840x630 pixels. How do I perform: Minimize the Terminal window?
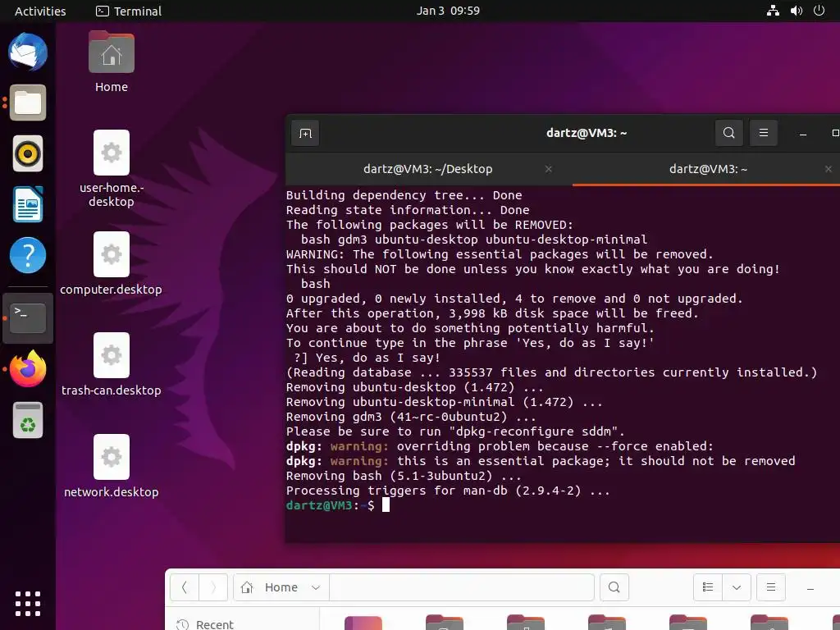pyautogui.click(x=803, y=134)
